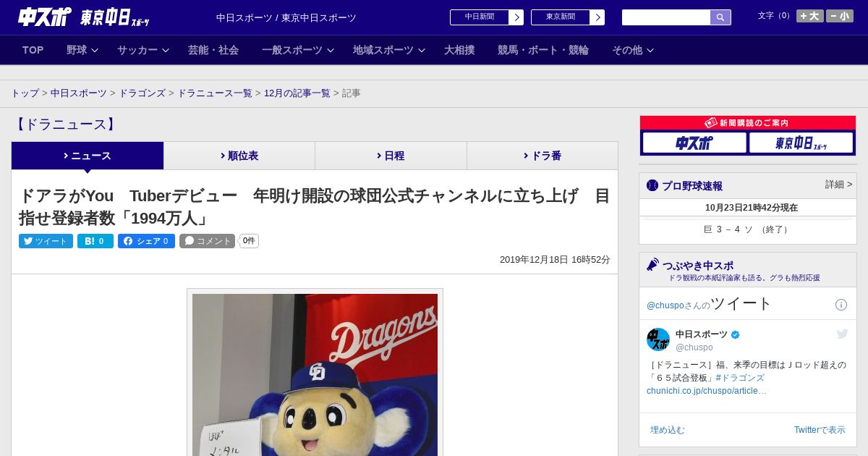868x456 pixels.
Task: Expand the その他 dropdown menu
Action: [633, 50]
